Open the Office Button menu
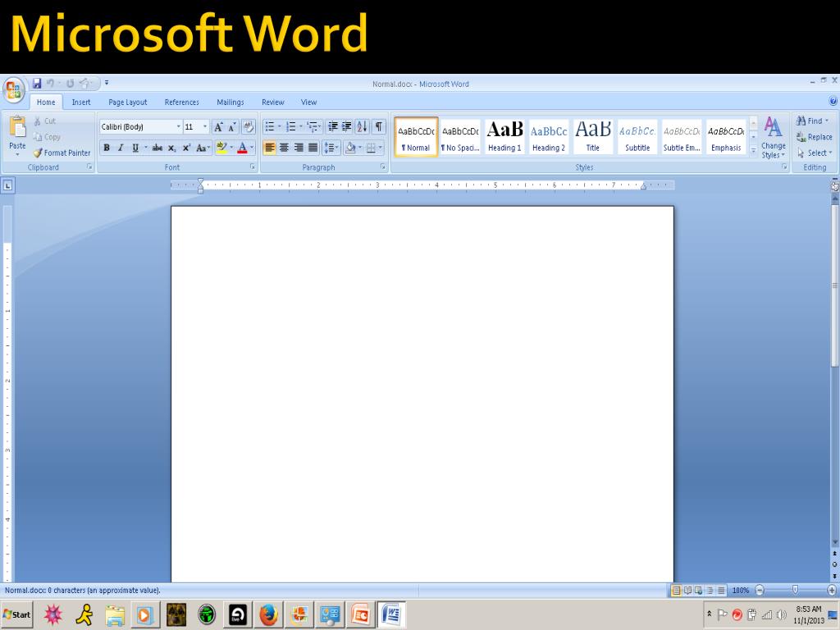 point(13,89)
